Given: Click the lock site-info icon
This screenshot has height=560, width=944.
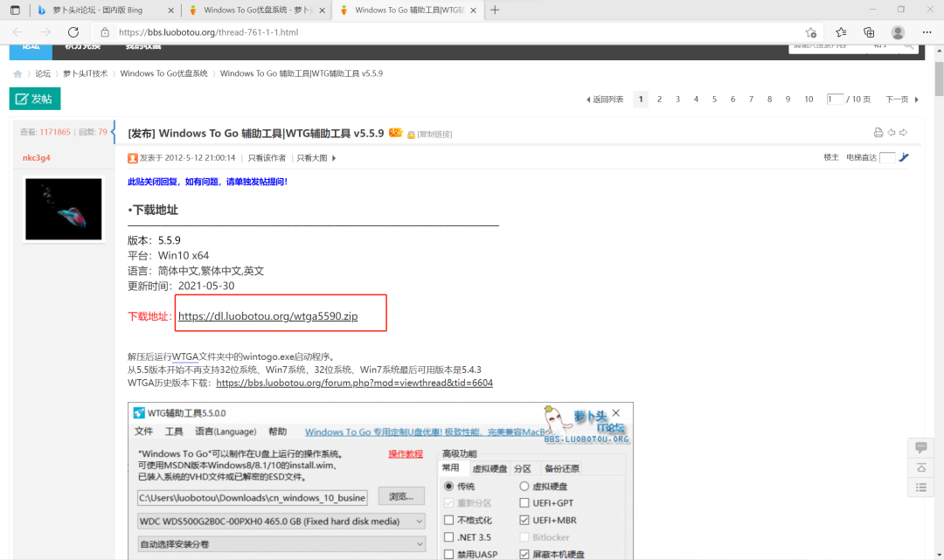Looking at the screenshot, I should [x=105, y=32].
